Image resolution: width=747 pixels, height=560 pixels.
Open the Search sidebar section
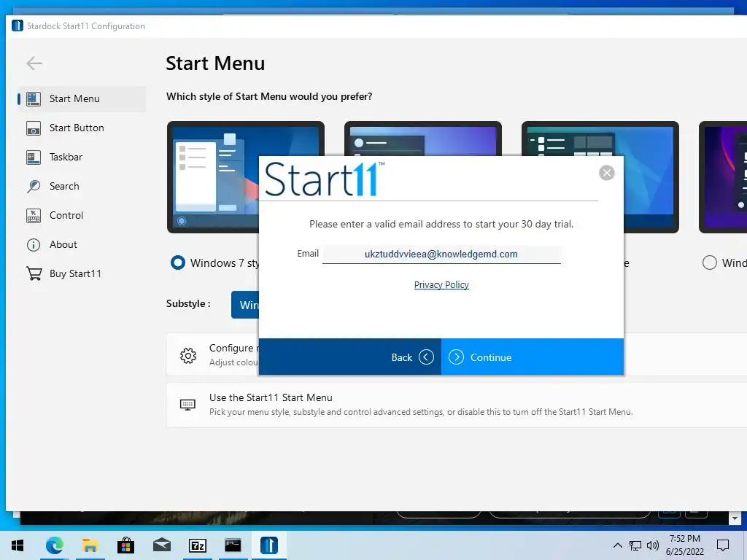(x=82, y=186)
